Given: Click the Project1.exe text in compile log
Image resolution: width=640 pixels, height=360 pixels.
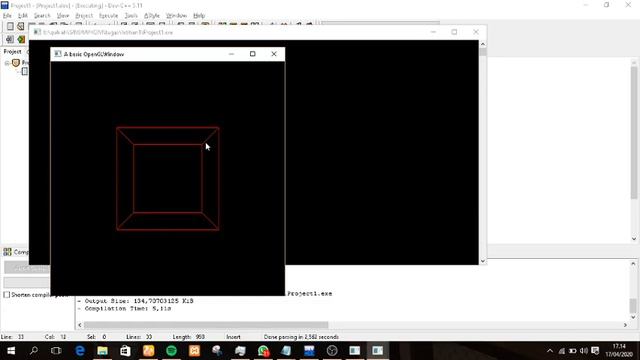Looking at the screenshot, I should tap(309, 293).
